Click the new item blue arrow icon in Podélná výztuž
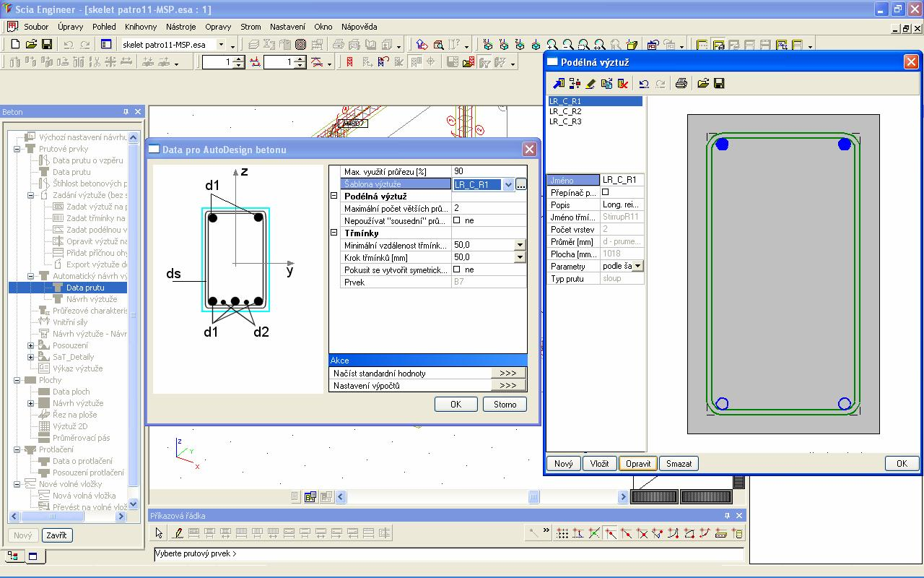Viewport: 924px width, 578px height. point(559,84)
